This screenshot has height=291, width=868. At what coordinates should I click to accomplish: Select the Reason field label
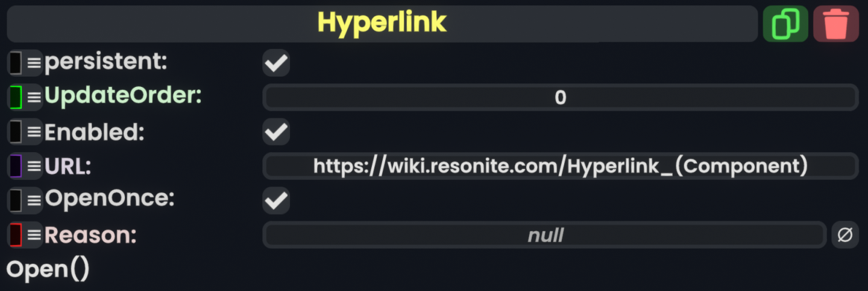(x=90, y=235)
